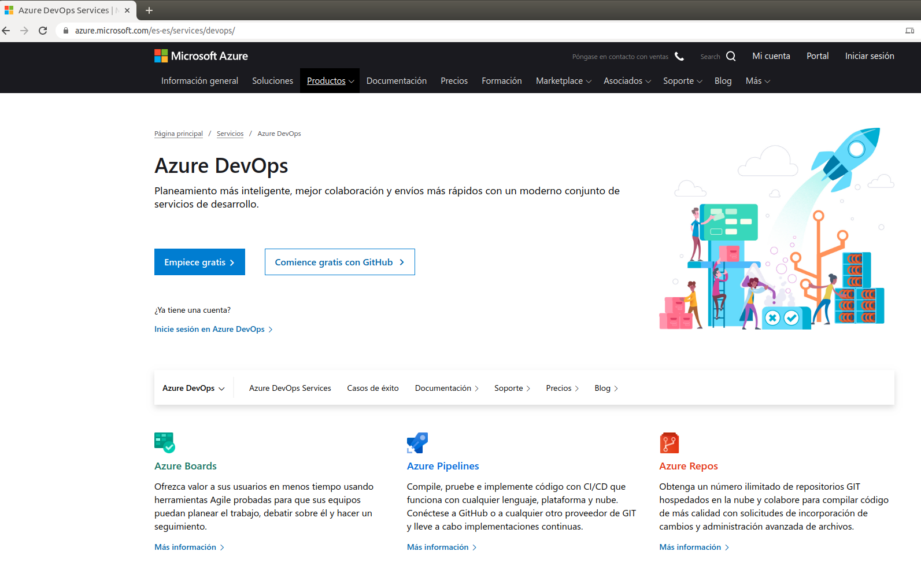Viewport: 921px width, 588px height.
Task: Expand the Asociados dropdown menu
Action: click(627, 81)
